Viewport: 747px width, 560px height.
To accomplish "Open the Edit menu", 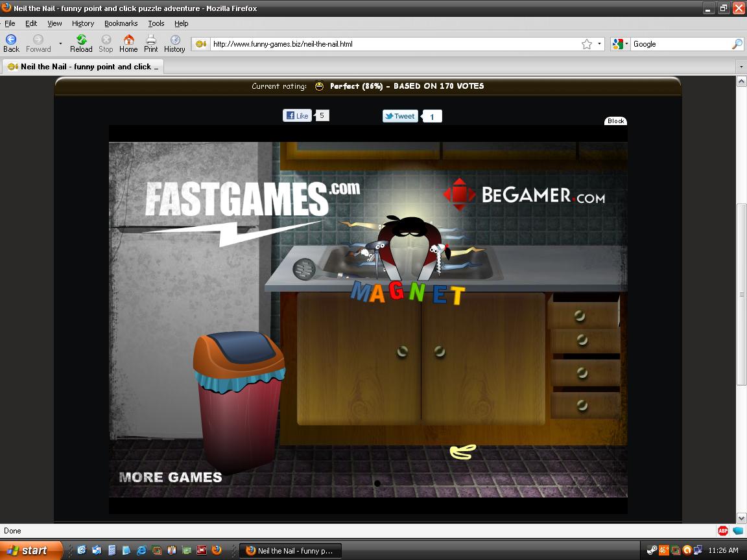I will [31, 23].
